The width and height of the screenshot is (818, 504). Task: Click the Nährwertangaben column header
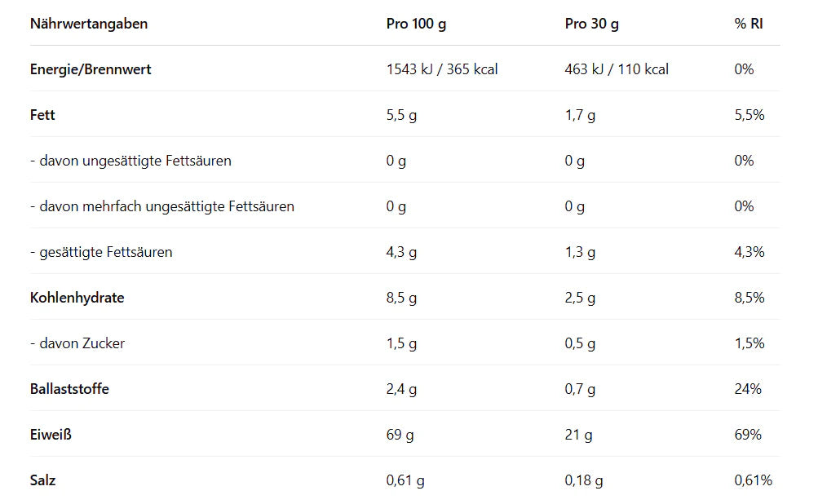[89, 24]
